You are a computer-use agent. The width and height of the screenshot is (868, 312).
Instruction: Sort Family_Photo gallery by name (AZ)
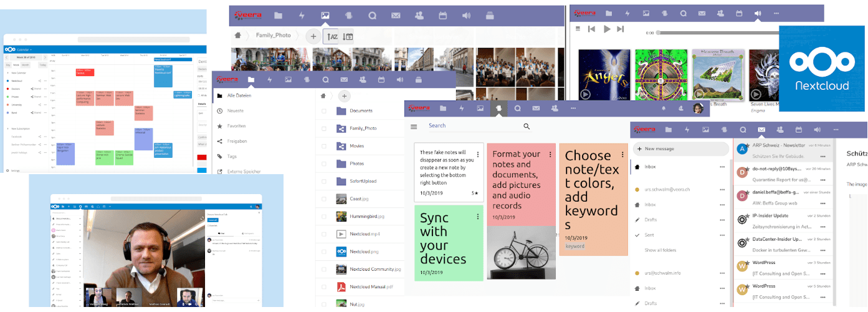pyautogui.click(x=332, y=36)
